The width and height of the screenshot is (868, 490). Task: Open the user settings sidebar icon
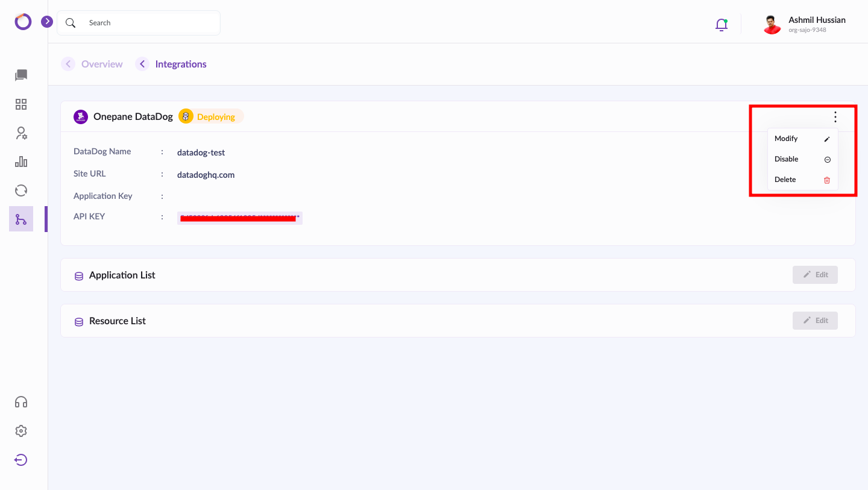click(x=21, y=133)
